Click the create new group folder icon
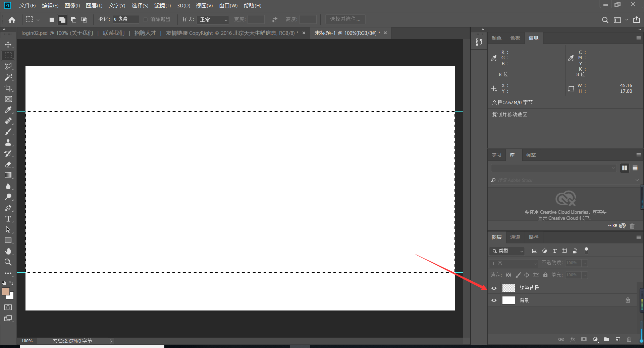Image resolution: width=644 pixels, height=348 pixels. coord(606,339)
